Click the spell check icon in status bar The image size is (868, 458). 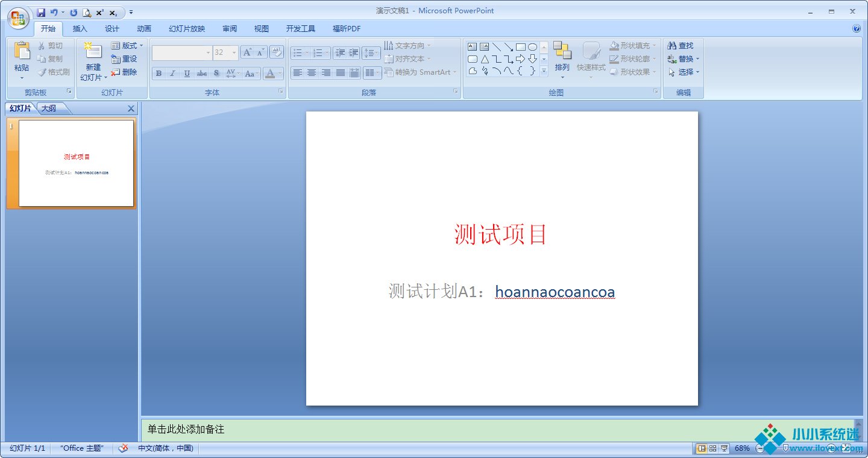point(124,448)
